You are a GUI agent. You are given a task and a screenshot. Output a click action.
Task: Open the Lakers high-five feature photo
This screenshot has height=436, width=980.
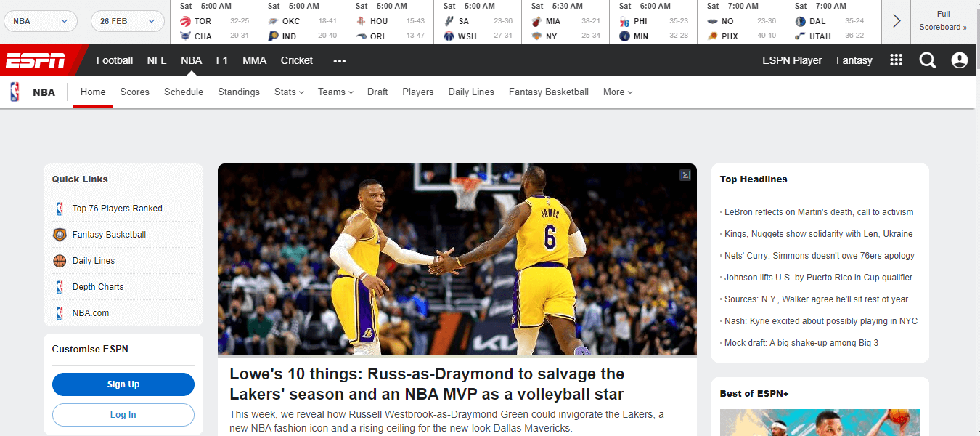point(457,259)
